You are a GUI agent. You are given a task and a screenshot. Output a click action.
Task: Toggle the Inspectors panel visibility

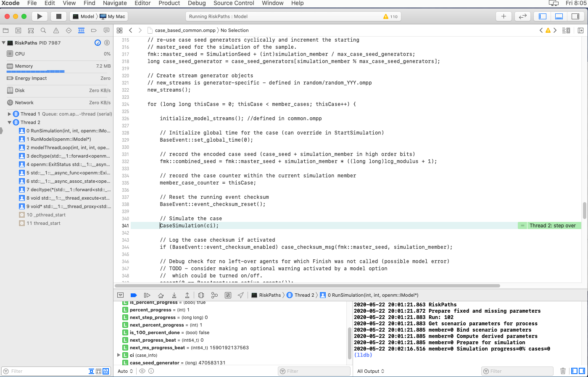coord(575,16)
